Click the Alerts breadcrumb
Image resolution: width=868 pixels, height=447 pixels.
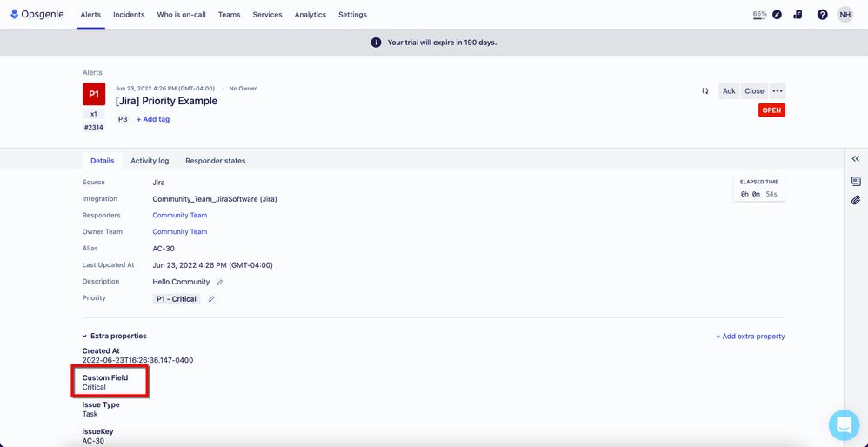point(92,72)
